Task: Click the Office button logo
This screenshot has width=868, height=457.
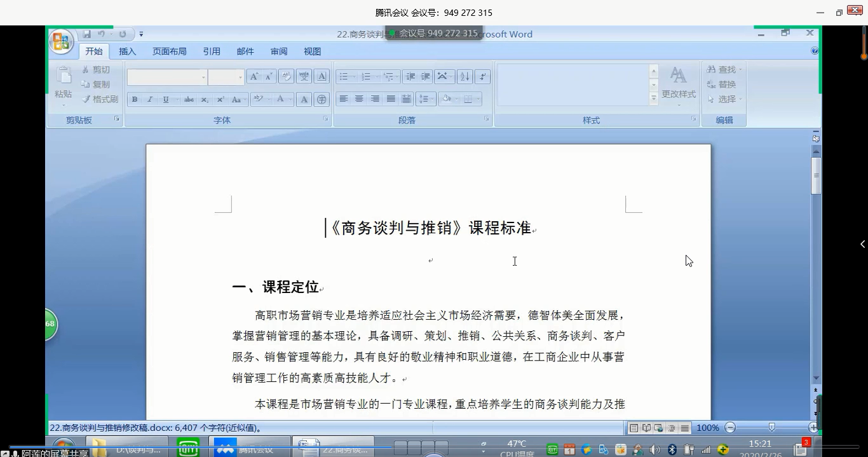Action: click(x=62, y=41)
